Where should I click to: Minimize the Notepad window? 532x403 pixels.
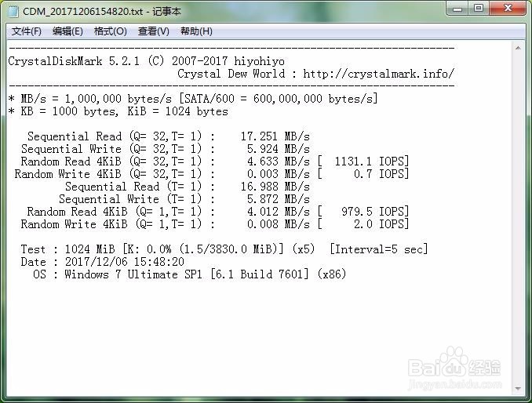tap(457, 8)
